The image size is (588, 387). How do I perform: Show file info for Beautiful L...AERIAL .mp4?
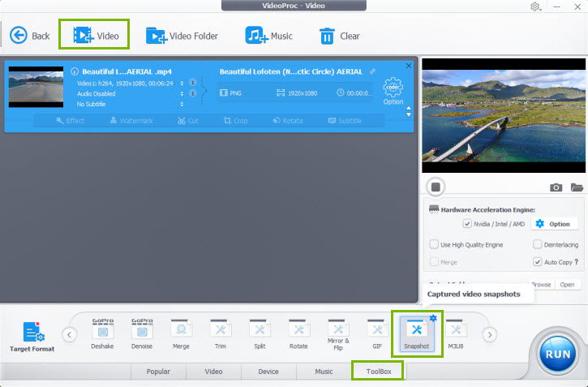click(x=75, y=71)
